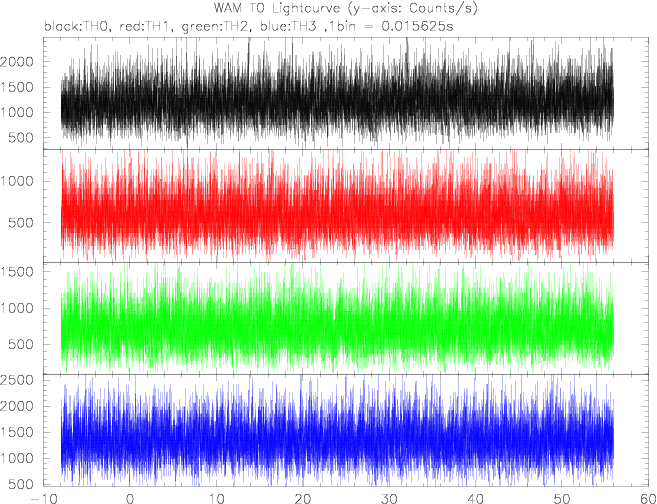Image resolution: width=657 pixels, height=504 pixels.
Task: Click the -10 time axis label
Action: click(x=43, y=499)
